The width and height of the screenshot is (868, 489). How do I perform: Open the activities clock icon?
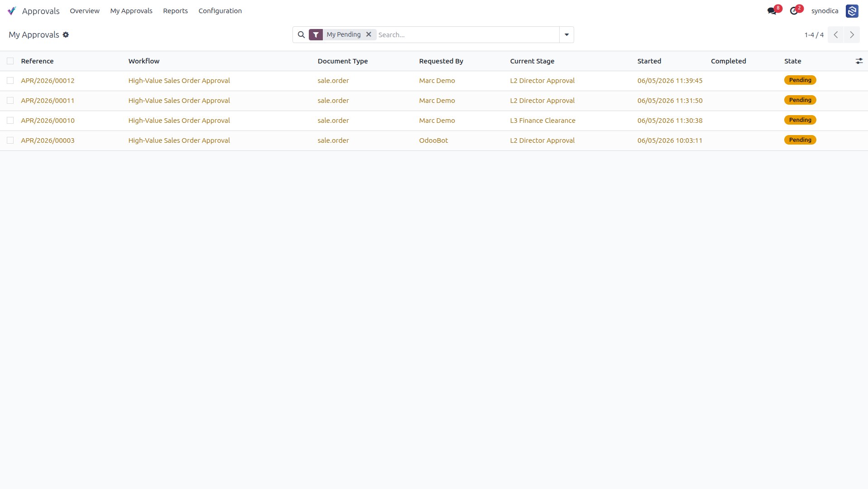pyautogui.click(x=794, y=11)
